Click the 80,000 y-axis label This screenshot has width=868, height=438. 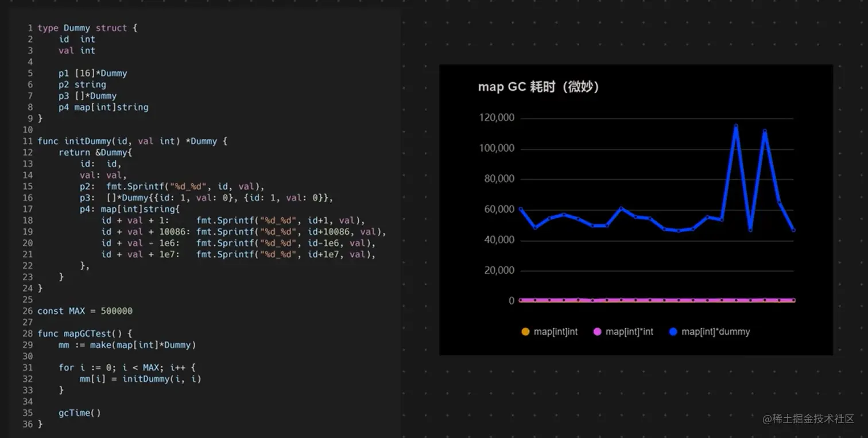[499, 179]
